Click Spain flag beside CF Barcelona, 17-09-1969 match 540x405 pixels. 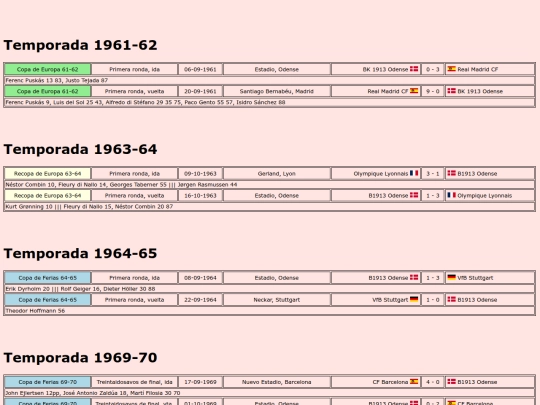[x=414, y=382]
